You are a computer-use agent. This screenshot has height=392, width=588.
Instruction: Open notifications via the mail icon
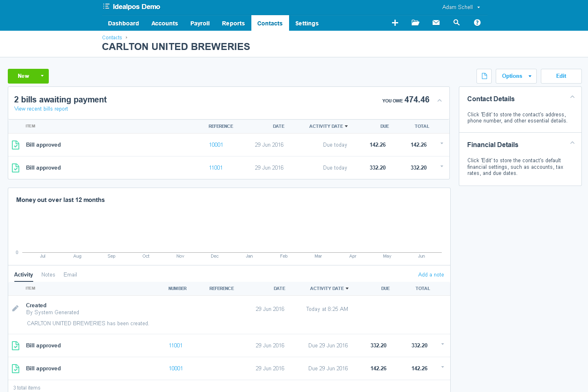436,23
